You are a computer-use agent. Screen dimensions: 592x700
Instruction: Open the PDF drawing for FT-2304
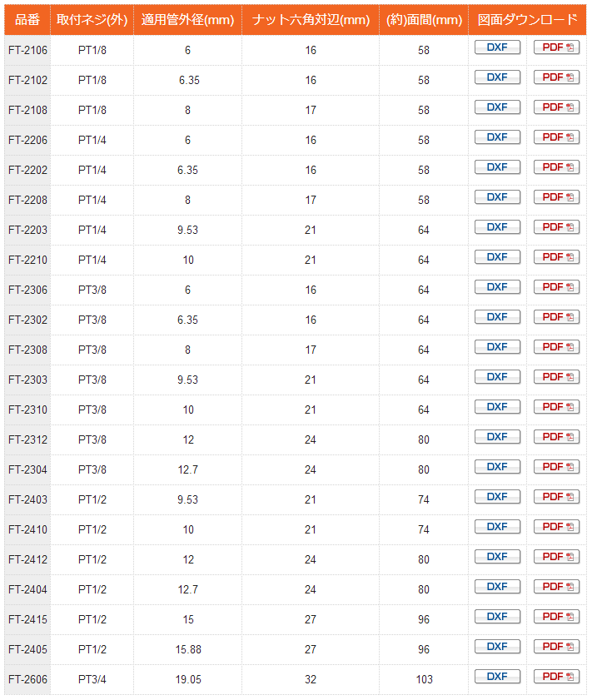557,466
